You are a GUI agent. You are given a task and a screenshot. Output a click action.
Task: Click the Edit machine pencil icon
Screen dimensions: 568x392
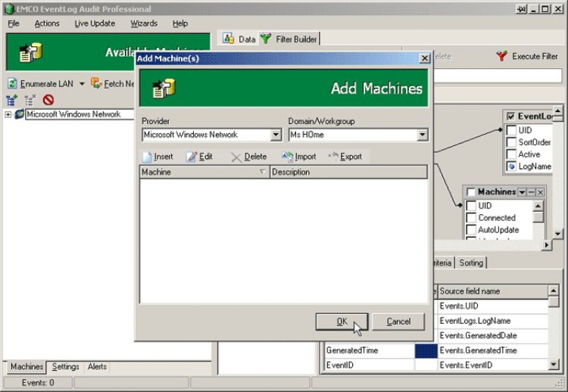(191, 157)
